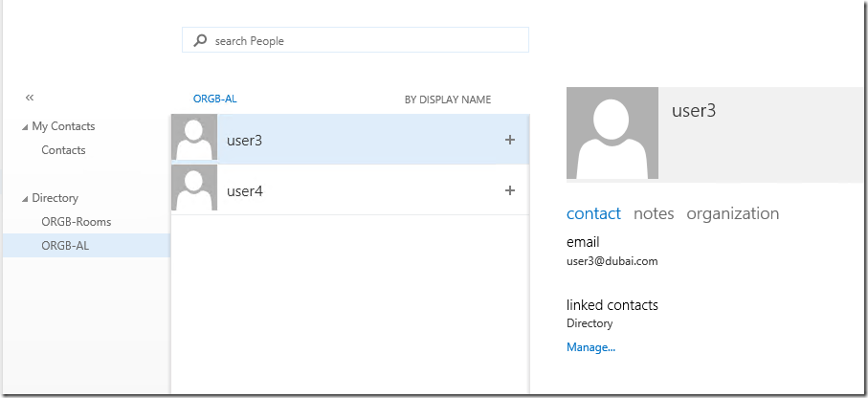This screenshot has height=398, width=868.
Task: Add user4 to contacts with plus icon
Action: click(x=510, y=190)
